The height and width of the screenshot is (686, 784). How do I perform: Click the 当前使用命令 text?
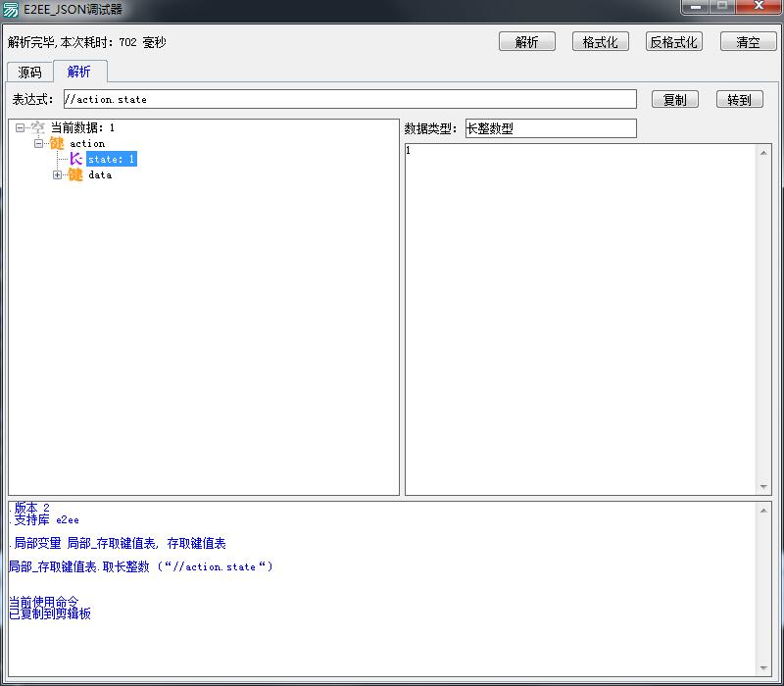click(x=44, y=602)
